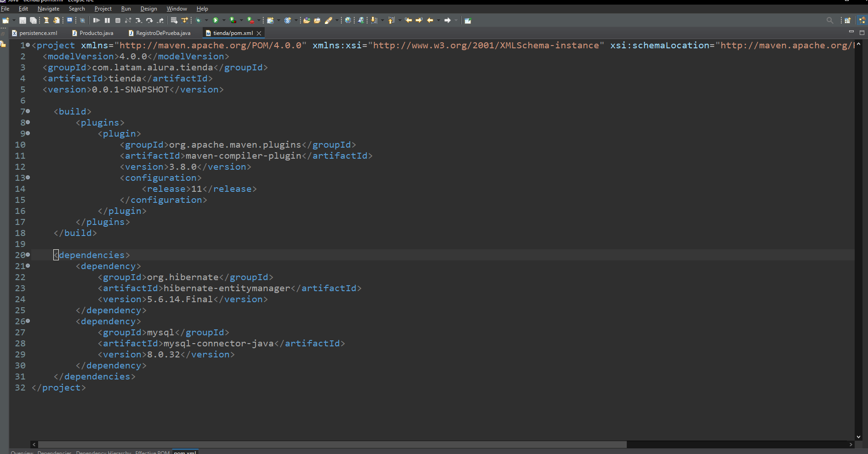Click the horizontal scrollbar thumb

tap(332, 444)
